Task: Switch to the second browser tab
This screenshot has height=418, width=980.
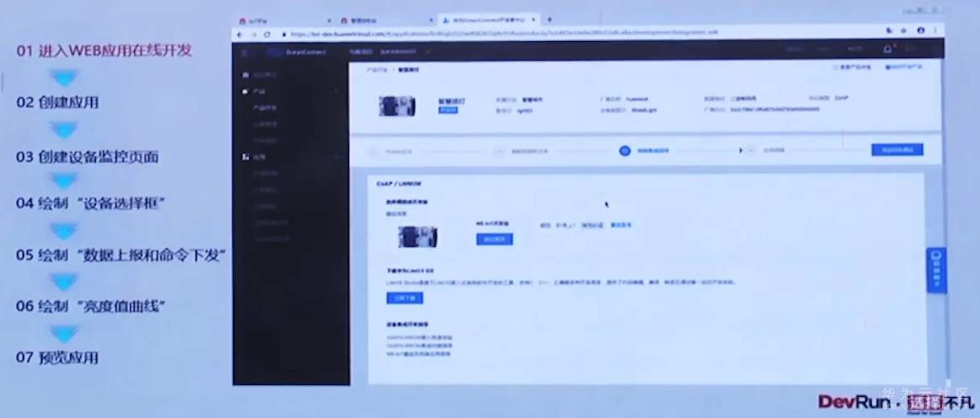Action: [387, 19]
